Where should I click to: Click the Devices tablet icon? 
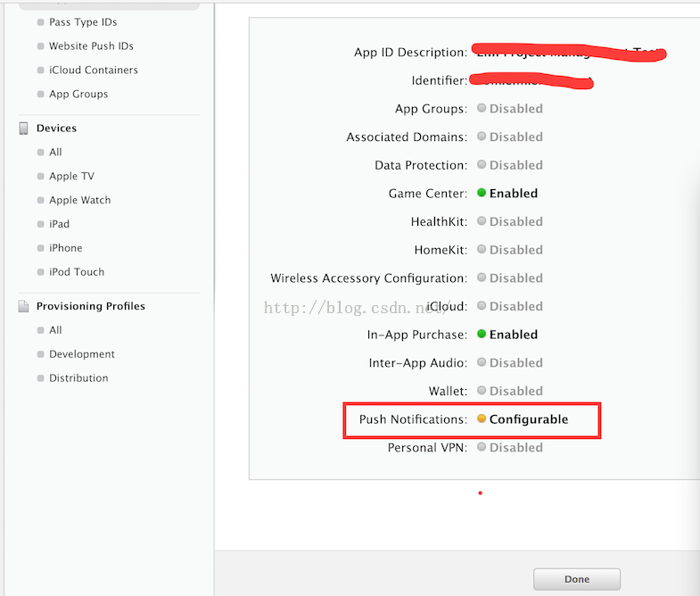coord(24,128)
